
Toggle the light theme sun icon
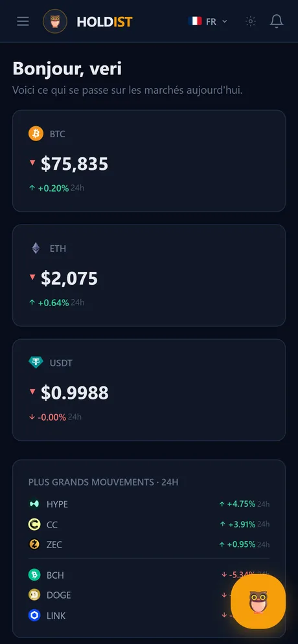pyautogui.click(x=250, y=21)
